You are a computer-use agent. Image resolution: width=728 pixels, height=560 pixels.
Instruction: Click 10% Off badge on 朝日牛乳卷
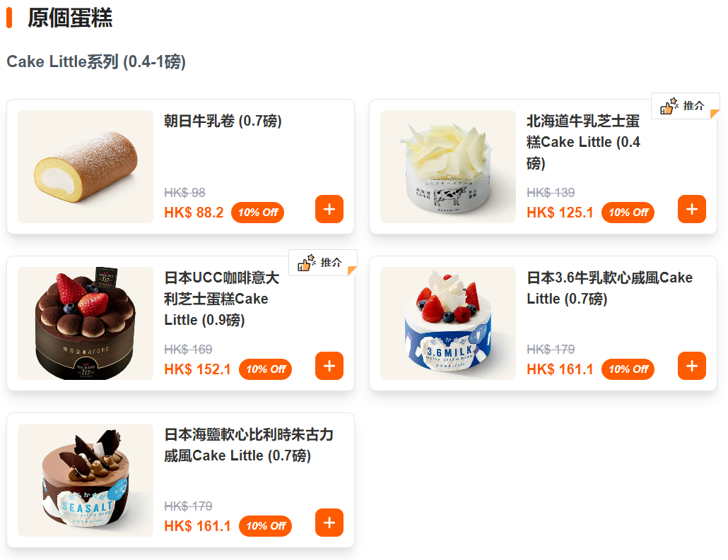coord(258,213)
